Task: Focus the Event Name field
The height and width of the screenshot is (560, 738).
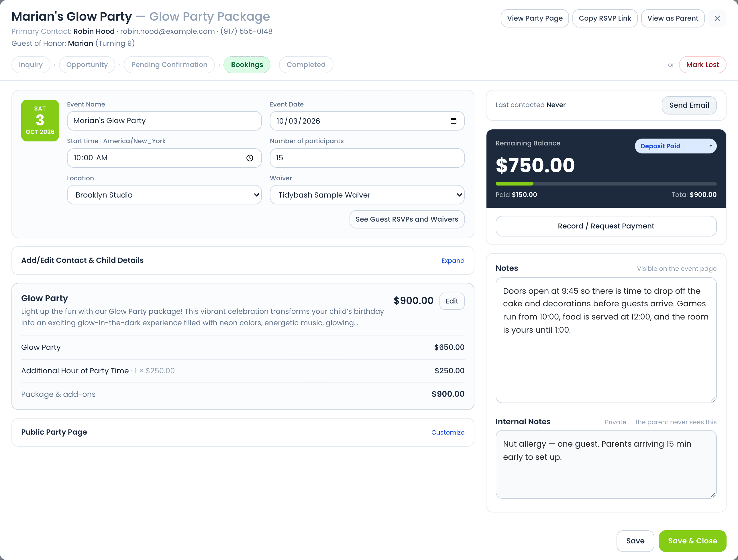Action: coord(164,121)
